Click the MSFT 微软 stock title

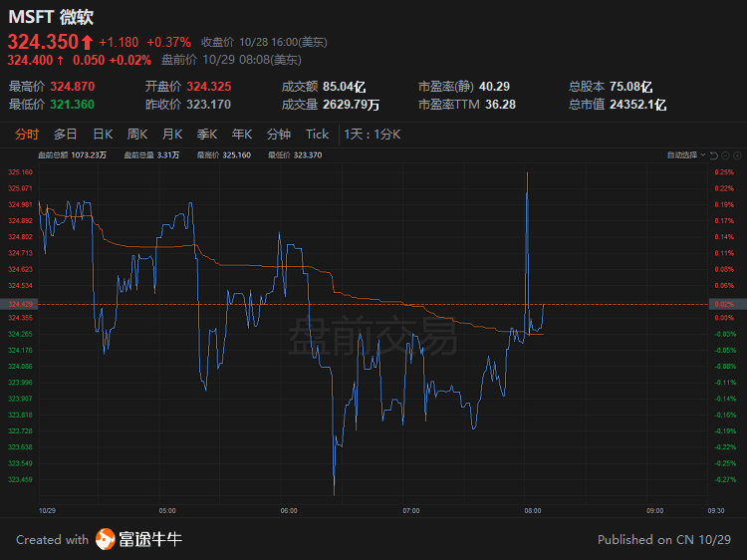(x=51, y=16)
